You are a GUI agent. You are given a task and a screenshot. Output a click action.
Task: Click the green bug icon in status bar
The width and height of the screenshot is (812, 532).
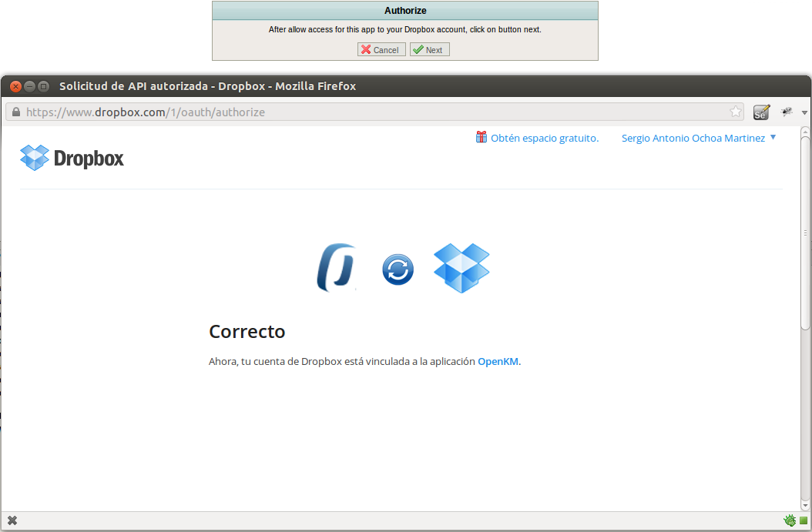pos(789,520)
